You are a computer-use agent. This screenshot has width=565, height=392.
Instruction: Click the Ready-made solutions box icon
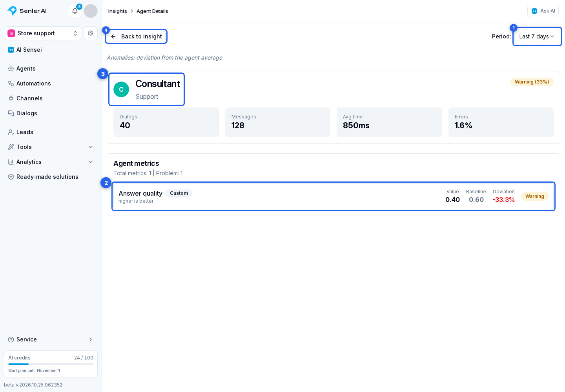pyautogui.click(x=11, y=177)
